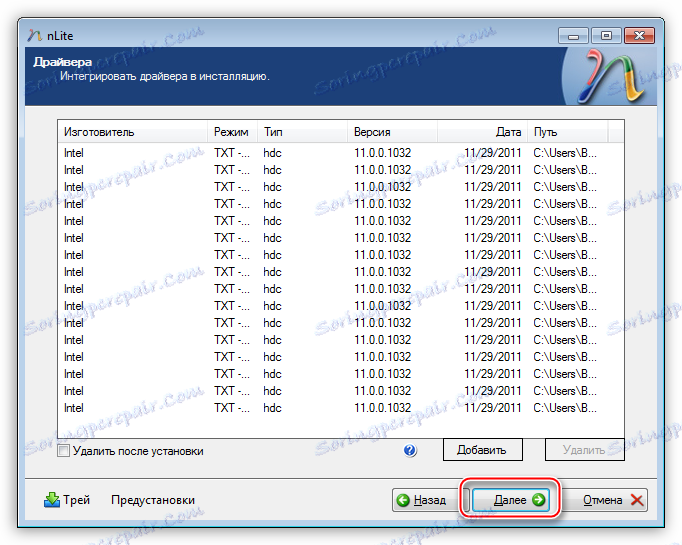Open the Предустановки menu

[153, 500]
